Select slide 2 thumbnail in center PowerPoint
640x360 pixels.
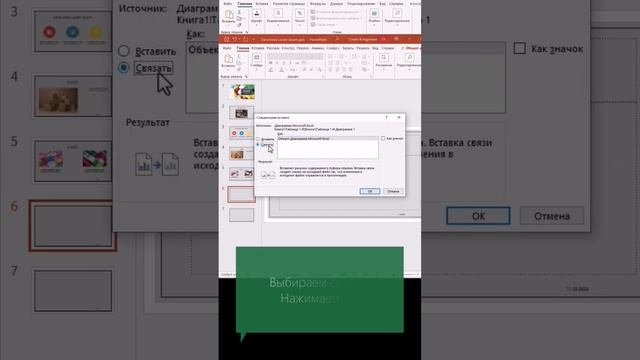click(242, 113)
